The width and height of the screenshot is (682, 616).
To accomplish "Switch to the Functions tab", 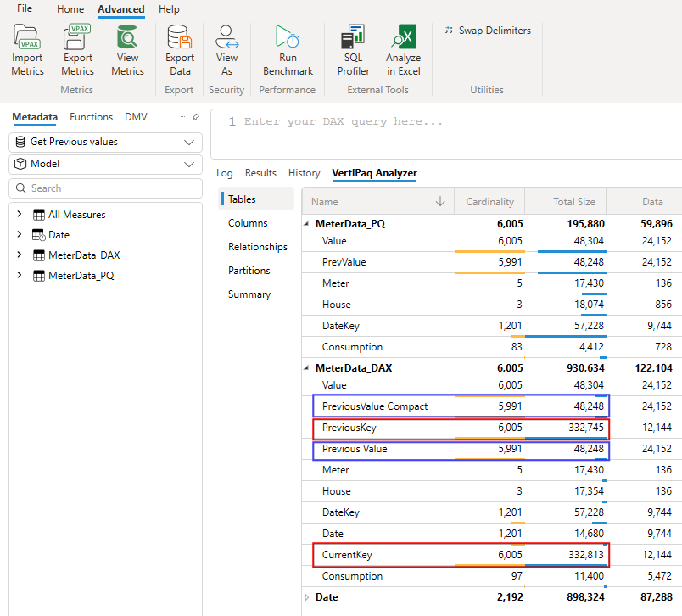I will (91, 117).
